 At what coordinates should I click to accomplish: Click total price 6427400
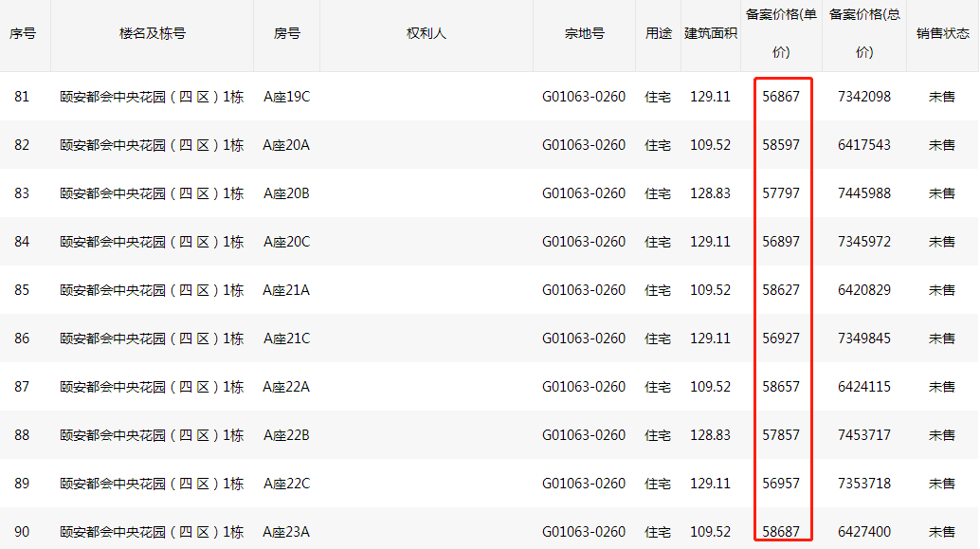[x=864, y=532]
